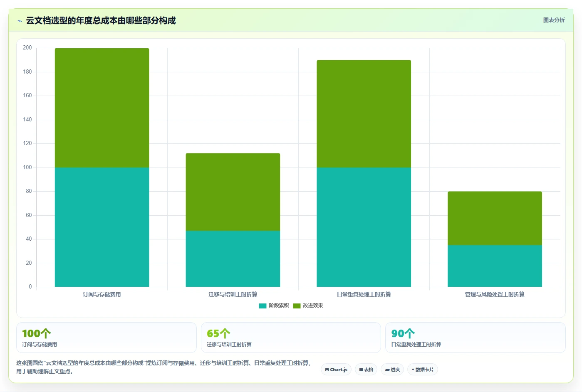This screenshot has width=582, height=392.
Task: Select the green 改进效果 segment of 订阅与存储费用
Action: pos(102,108)
